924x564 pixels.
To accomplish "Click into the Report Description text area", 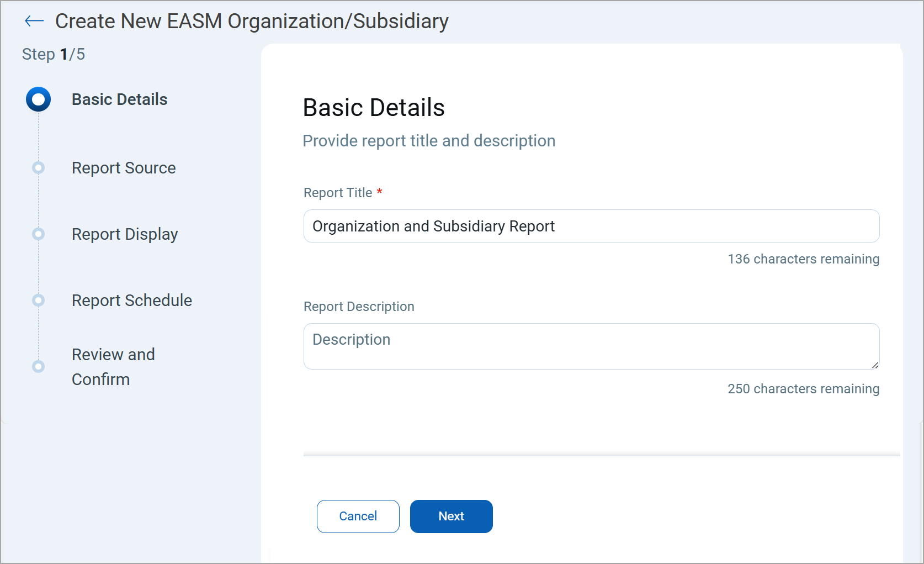I will tap(591, 346).
